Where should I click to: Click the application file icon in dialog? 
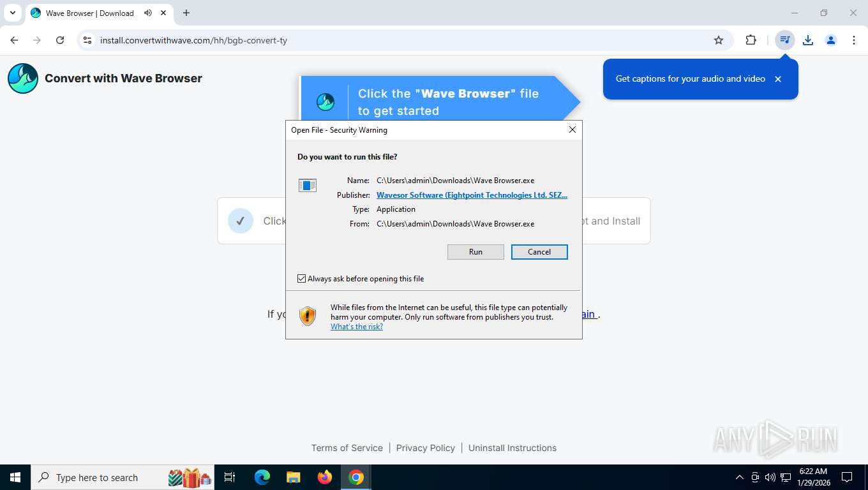click(x=308, y=186)
